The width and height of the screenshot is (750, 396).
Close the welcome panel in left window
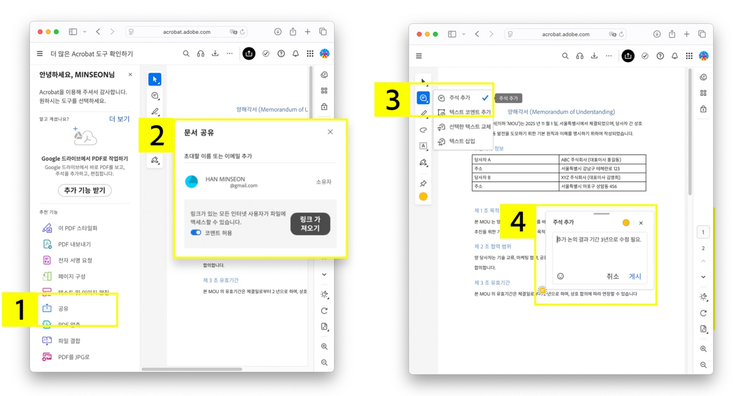(130, 75)
